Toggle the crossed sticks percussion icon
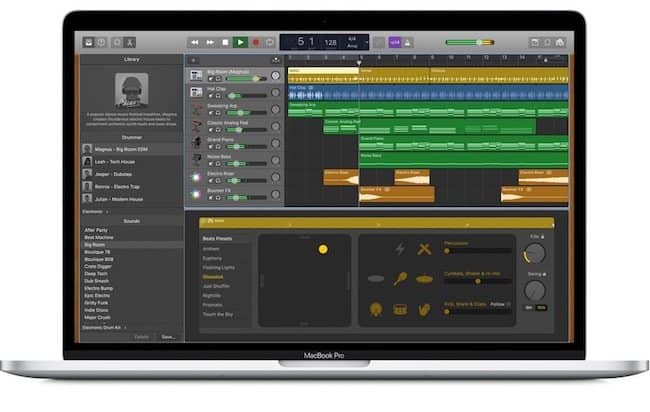The image size is (650, 412). pyautogui.click(x=424, y=249)
